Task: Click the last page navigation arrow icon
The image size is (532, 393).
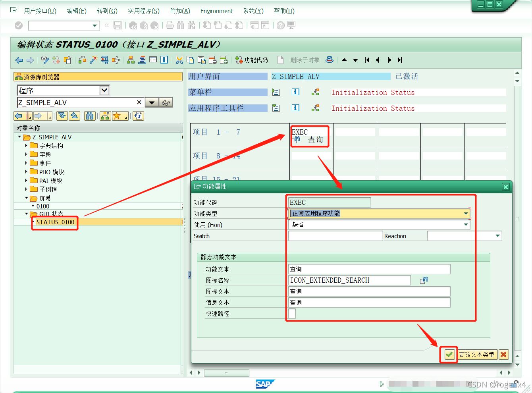Action: (400, 60)
